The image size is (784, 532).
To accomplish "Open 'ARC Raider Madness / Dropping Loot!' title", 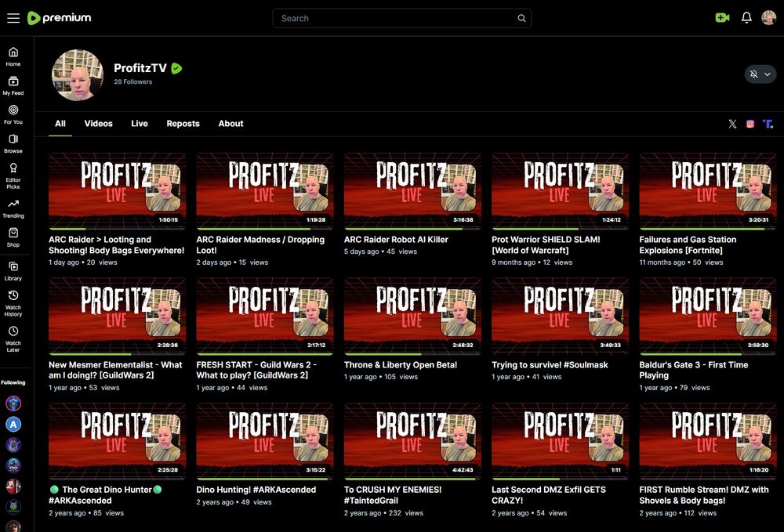I will [x=260, y=244].
